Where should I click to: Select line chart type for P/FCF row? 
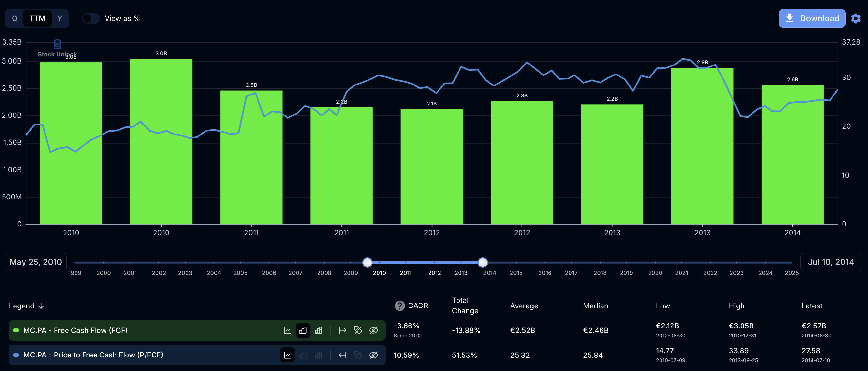click(x=287, y=355)
